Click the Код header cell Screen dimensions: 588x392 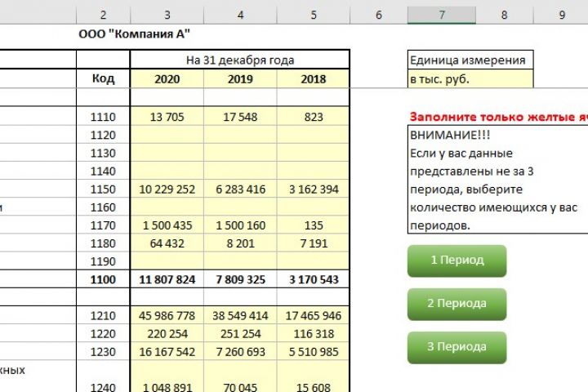pyautogui.click(x=103, y=78)
